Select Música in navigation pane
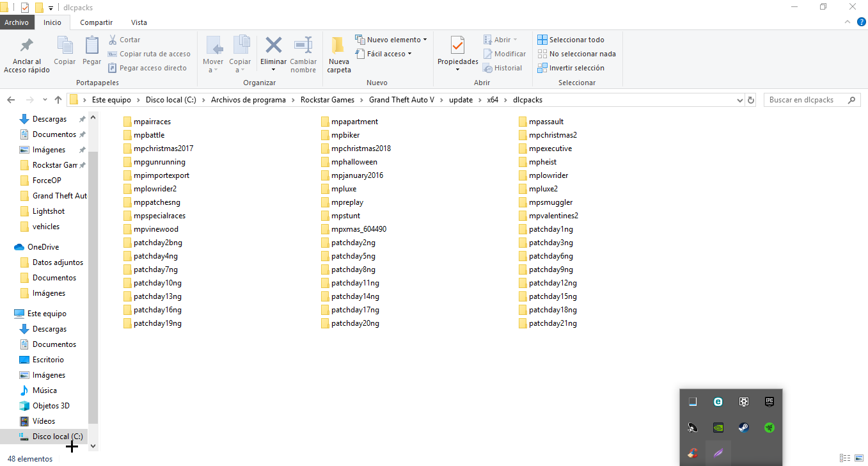 [x=45, y=390]
